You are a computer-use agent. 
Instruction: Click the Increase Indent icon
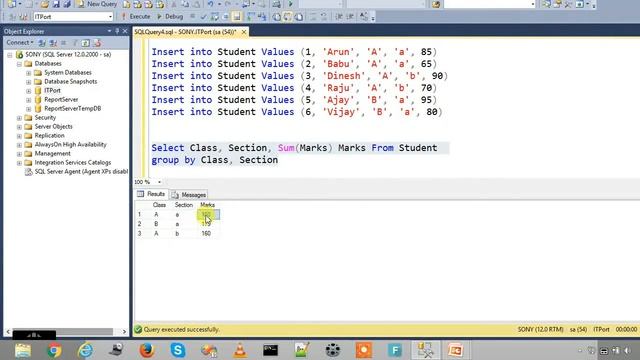tap(350, 17)
